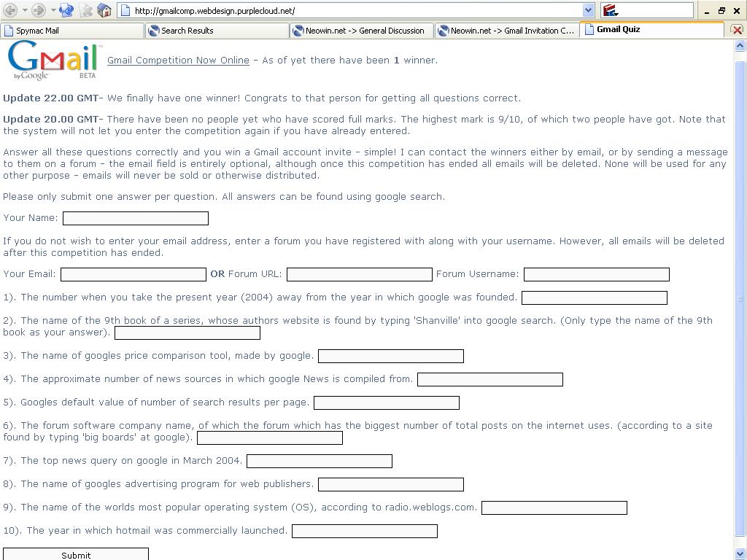The width and height of the screenshot is (747, 560).
Task: Click the scrollbar down arrow
Action: click(740, 554)
